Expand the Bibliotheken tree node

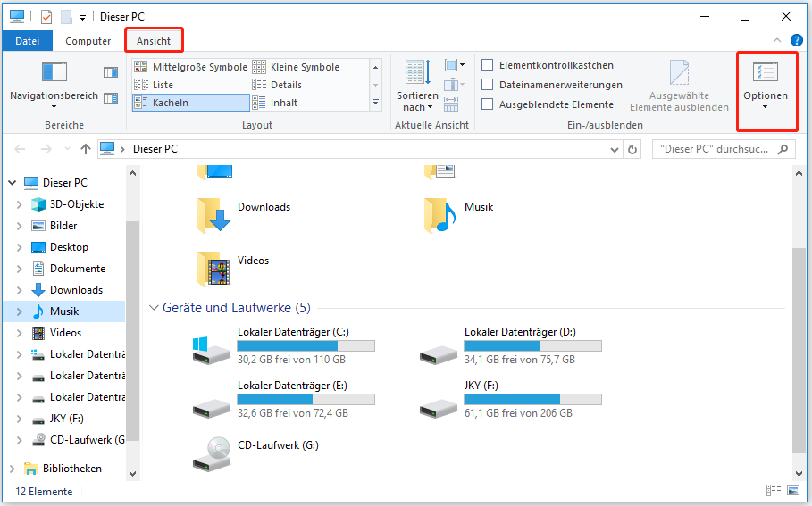pos(12,469)
